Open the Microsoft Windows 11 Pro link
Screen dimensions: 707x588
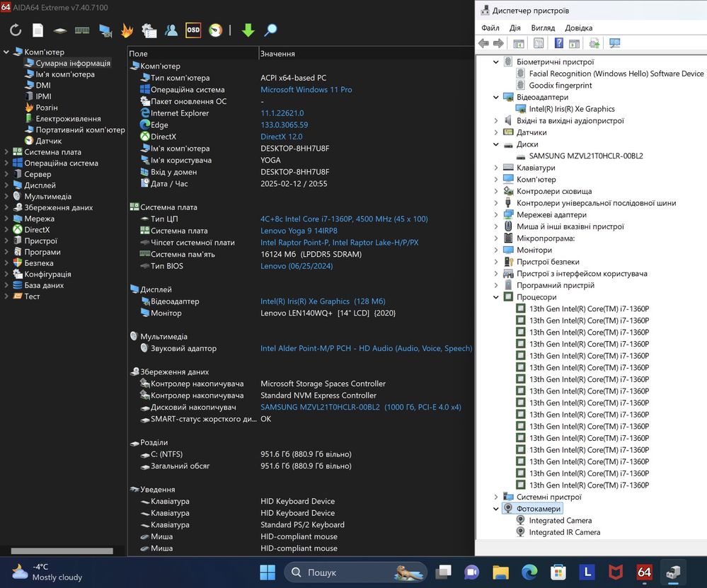pyautogui.click(x=306, y=90)
